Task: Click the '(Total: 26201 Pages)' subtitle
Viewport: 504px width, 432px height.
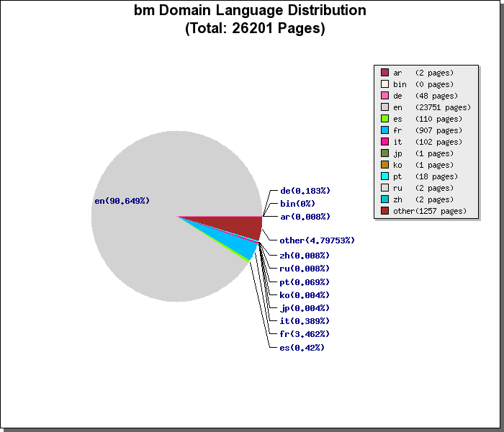Action: [255, 29]
